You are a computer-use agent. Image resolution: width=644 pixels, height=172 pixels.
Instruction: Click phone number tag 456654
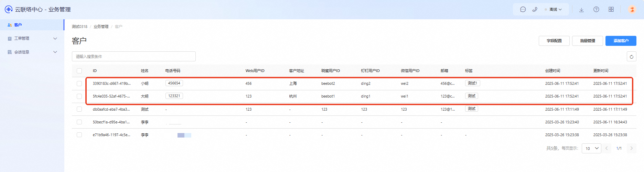(x=174, y=83)
